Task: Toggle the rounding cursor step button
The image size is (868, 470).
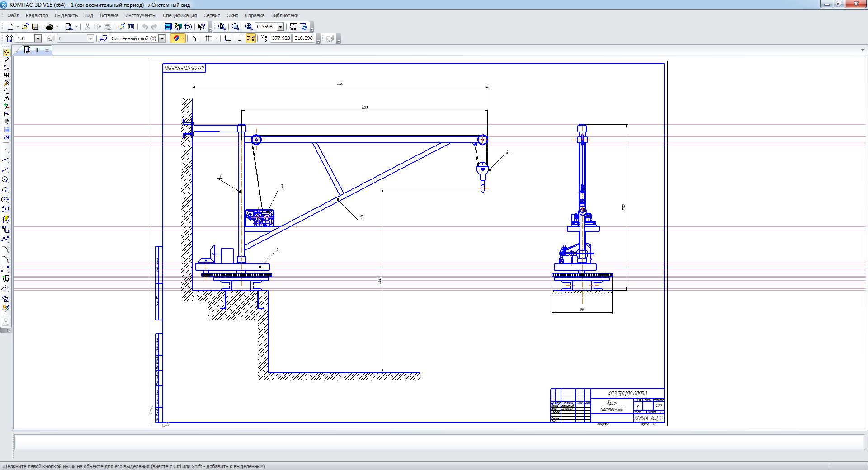Action: [251, 38]
